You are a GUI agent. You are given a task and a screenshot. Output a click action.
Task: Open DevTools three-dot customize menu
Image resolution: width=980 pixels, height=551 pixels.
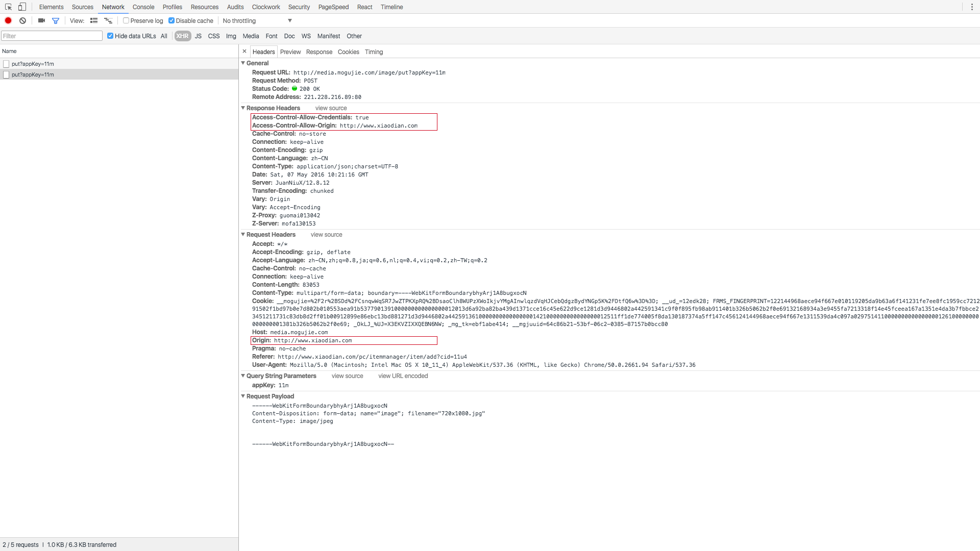(971, 7)
